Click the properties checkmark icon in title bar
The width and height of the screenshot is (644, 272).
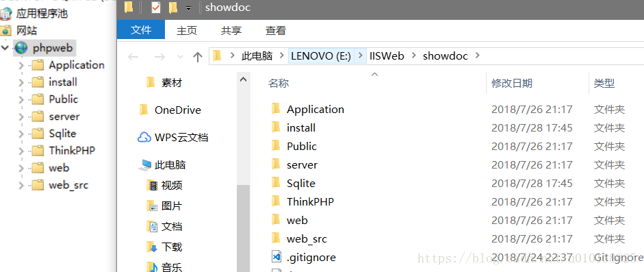(x=155, y=8)
